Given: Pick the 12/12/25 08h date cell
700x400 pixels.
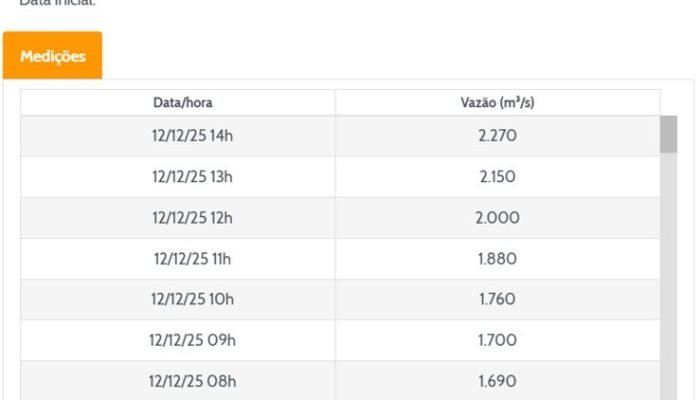Looking at the screenshot, I should click(192, 381).
